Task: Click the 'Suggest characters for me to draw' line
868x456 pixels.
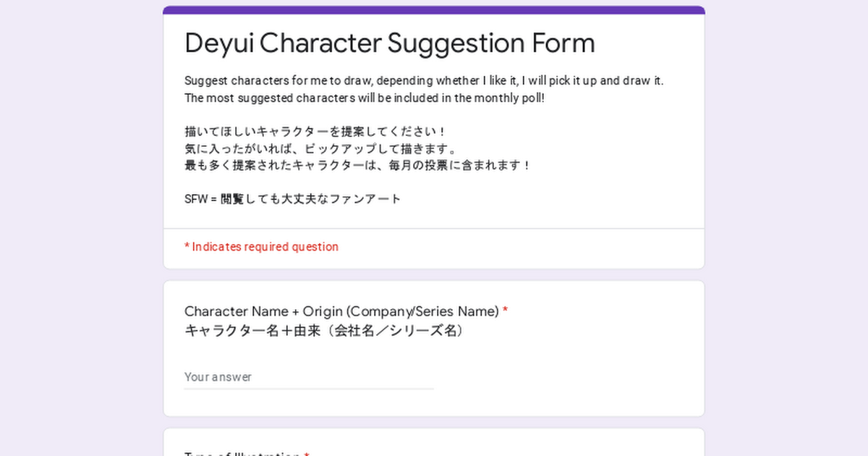Action: (x=424, y=80)
